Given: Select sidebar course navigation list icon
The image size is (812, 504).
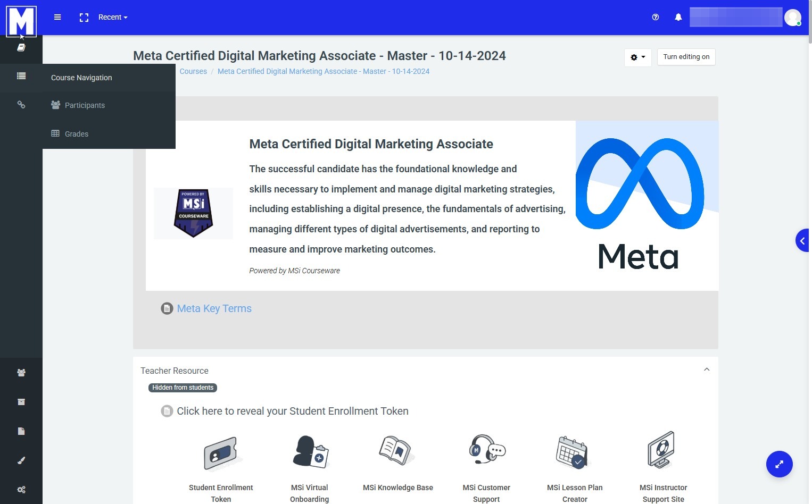Looking at the screenshot, I should (x=21, y=76).
